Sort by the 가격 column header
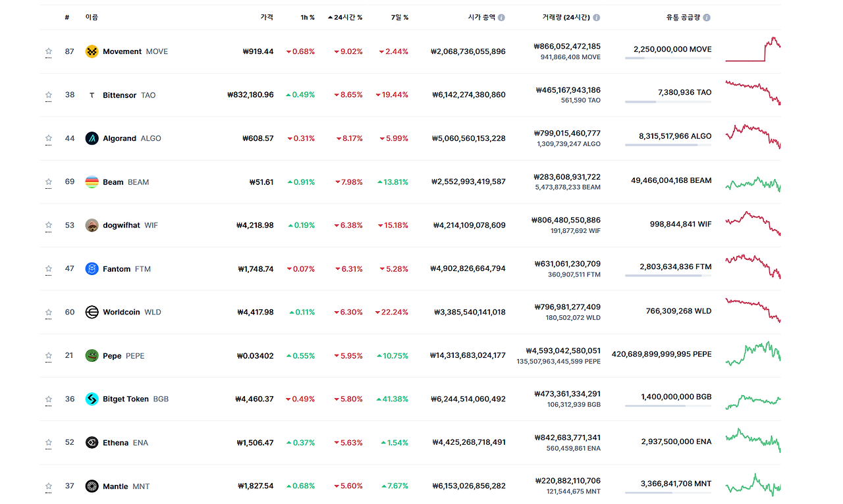The height and width of the screenshot is (504, 843). click(x=267, y=17)
